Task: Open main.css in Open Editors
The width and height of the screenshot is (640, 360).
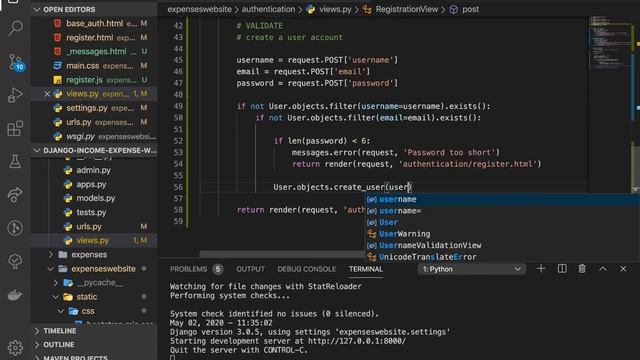Action: (x=94, y=65)
